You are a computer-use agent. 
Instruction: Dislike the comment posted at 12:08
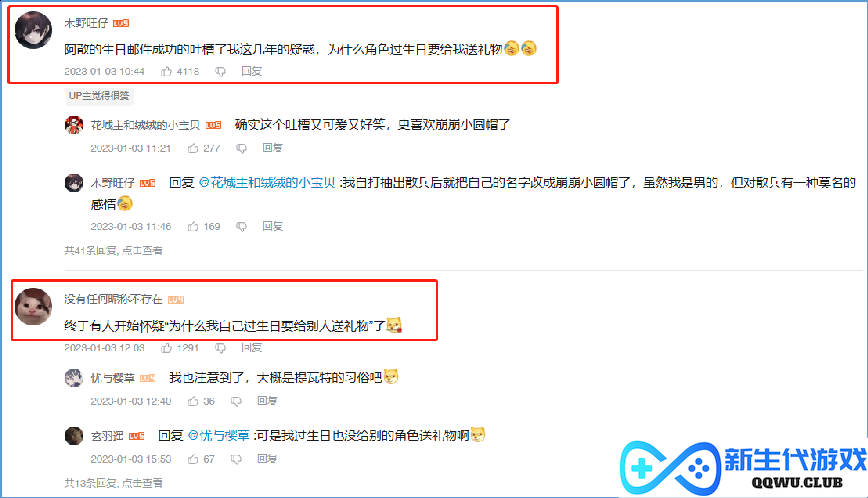pos(220,347)
